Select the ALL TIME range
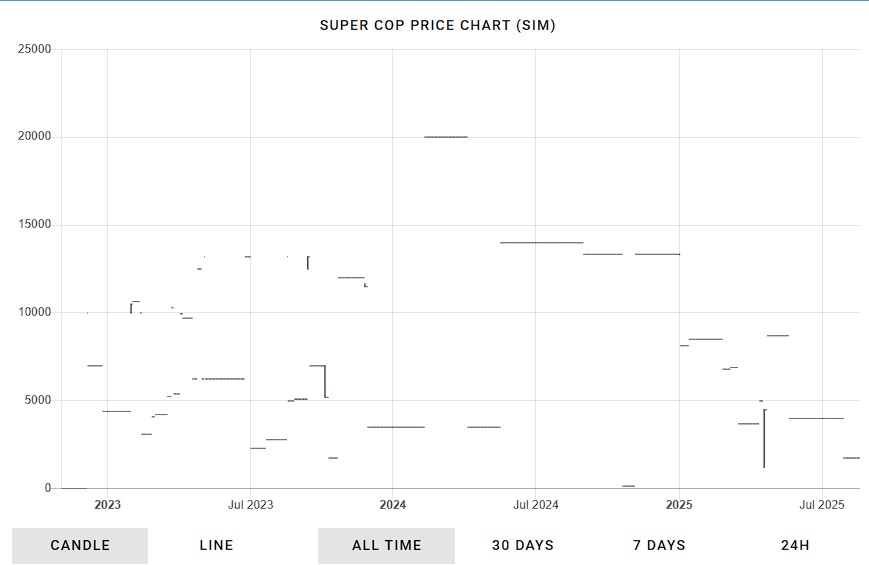The width and height of the screenshot is (869, 565). tap(386, 546)
